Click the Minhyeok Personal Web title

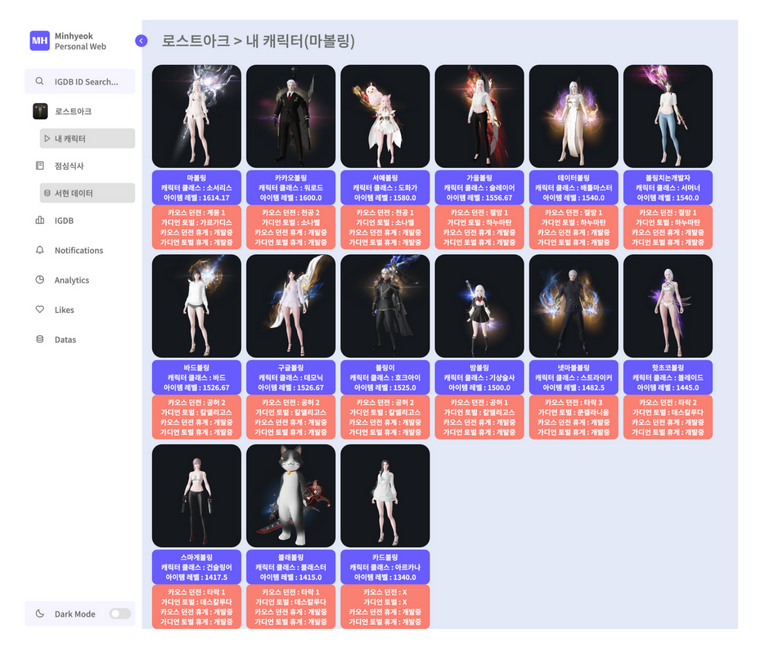(80, 41)
